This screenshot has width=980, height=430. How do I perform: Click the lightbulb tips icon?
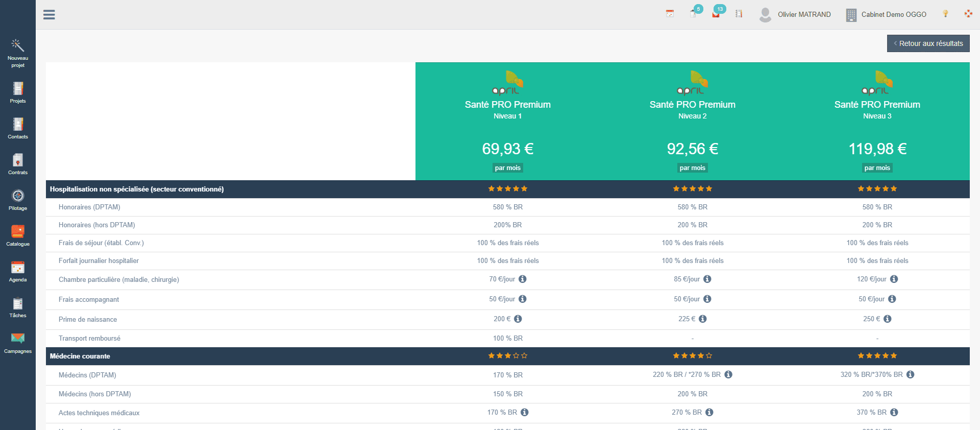(945, 14)
